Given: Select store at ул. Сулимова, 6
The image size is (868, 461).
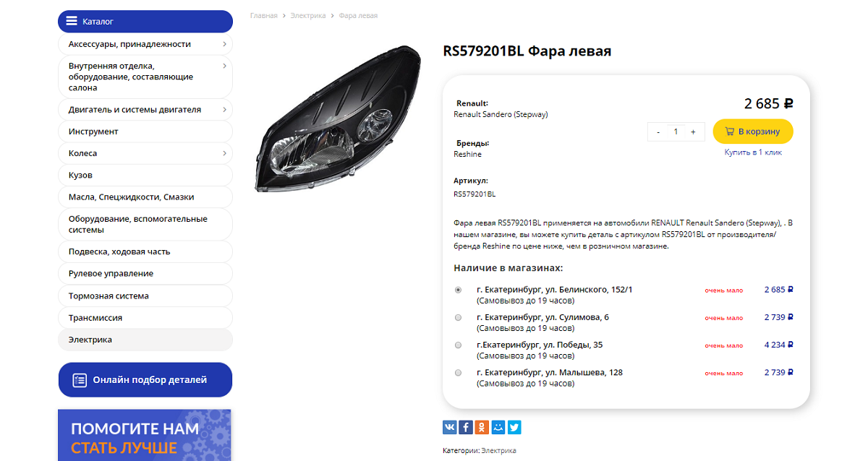Looking at the screenshot, I should 458,317.
